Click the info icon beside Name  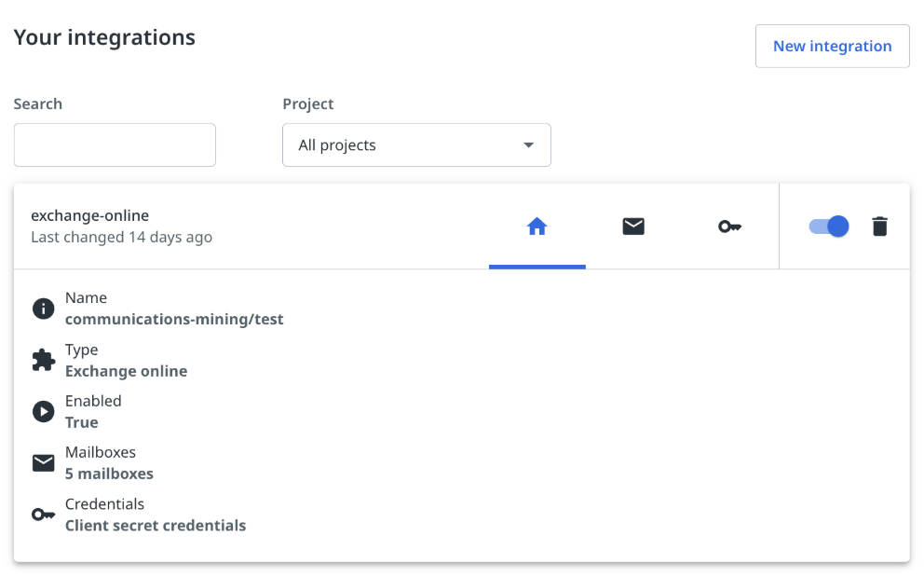coord(44,309)
